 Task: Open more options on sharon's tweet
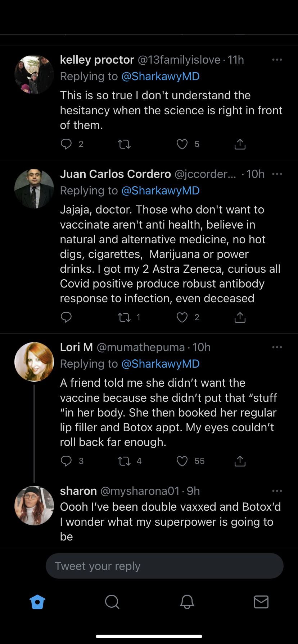click(277, 491)
